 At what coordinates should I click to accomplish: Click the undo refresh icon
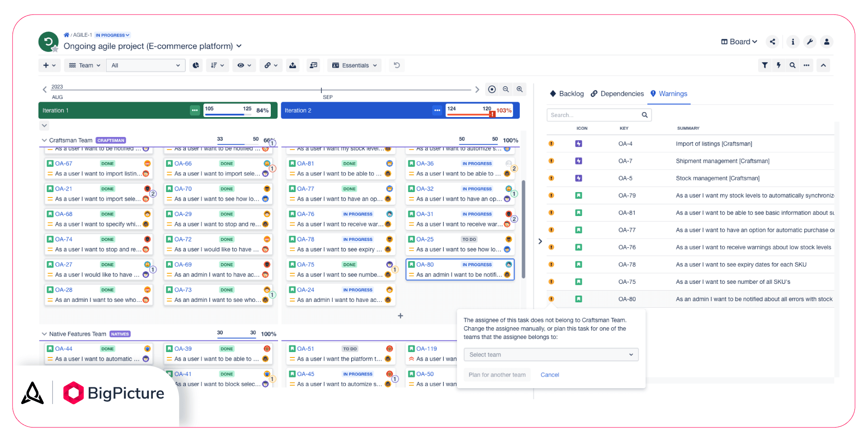pyautogui.click(x=397, y=66)
